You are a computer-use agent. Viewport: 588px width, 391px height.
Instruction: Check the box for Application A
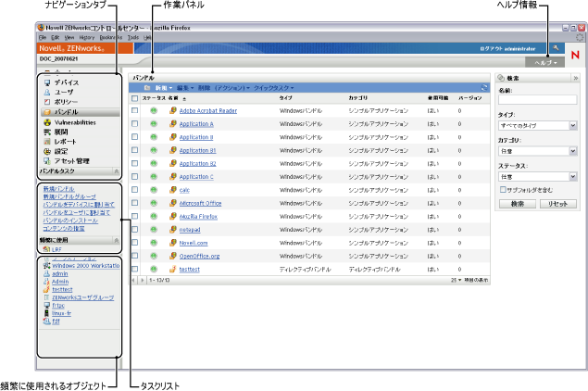pos(134,124)
